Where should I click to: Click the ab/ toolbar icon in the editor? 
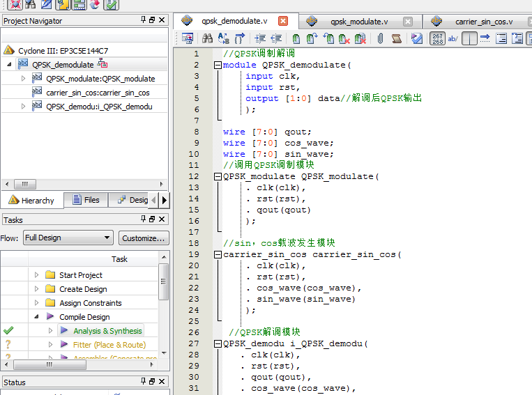(453, 39)
